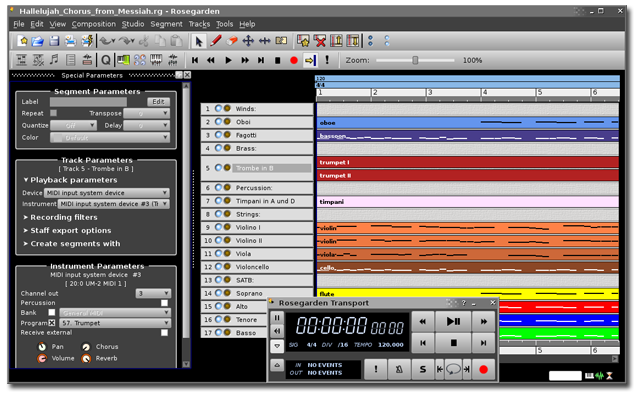
Task: Toggle mute LED on Oboi track
Action: coord(218,121)
